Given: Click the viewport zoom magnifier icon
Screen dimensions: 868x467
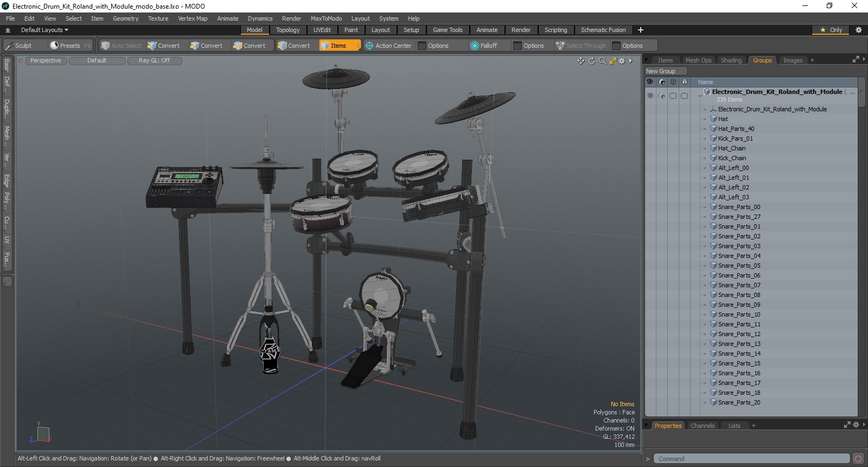Looking at the screenshot, I should pyautogui.click(x=602, y=61).
